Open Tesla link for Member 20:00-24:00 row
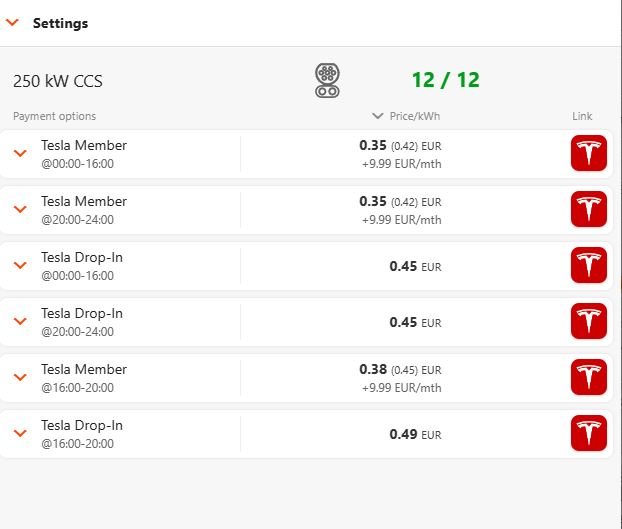 589,210
